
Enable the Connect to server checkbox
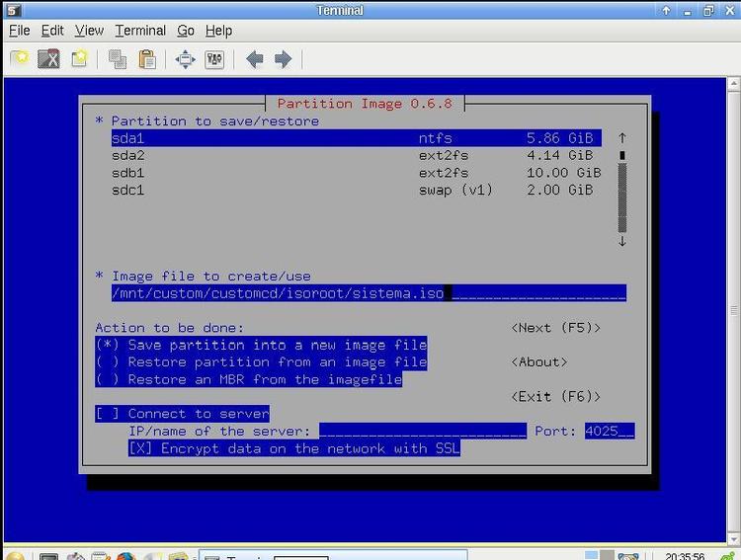pyautogui.click(x=182, y=414)
